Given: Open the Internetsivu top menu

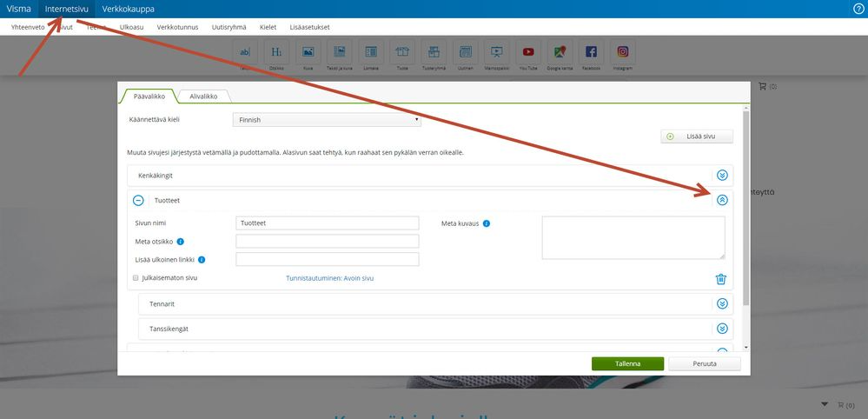Looking at the screenshot, I should coord(66,9).
